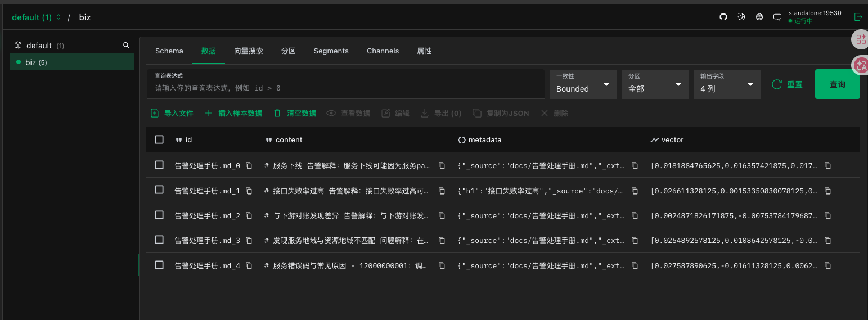Open the 分区 全部 dropdown

click(x=655, y=84)
